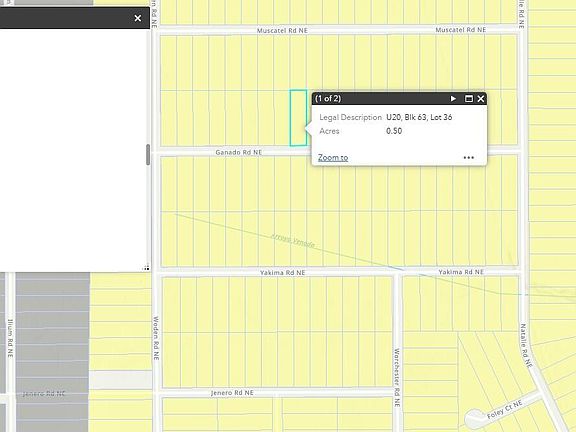Click the left panel's vertical scrollbar
This screenshot has height=432, width=576.
(148, 155)
